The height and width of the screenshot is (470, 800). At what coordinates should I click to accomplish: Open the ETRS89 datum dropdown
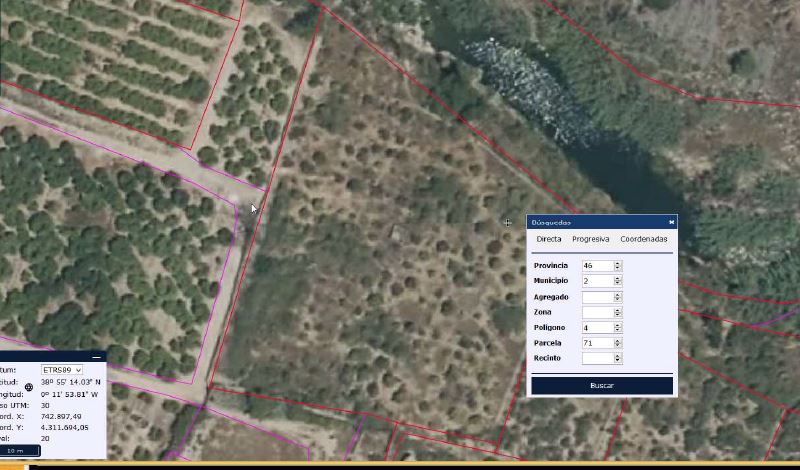pyautogui.click(x=62, y=370)
